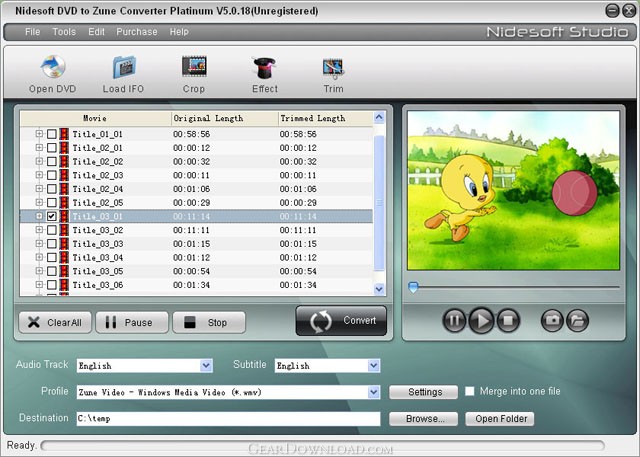
Task: Browse for a destination folder
Action: (423, 419)
